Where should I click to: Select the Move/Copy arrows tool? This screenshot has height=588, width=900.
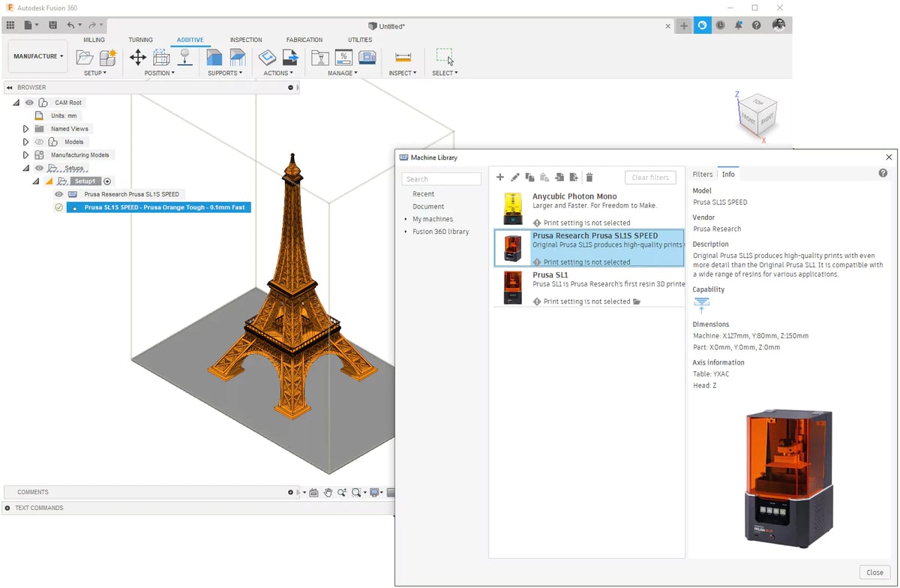pyautogui.click(x=138, y=57)
